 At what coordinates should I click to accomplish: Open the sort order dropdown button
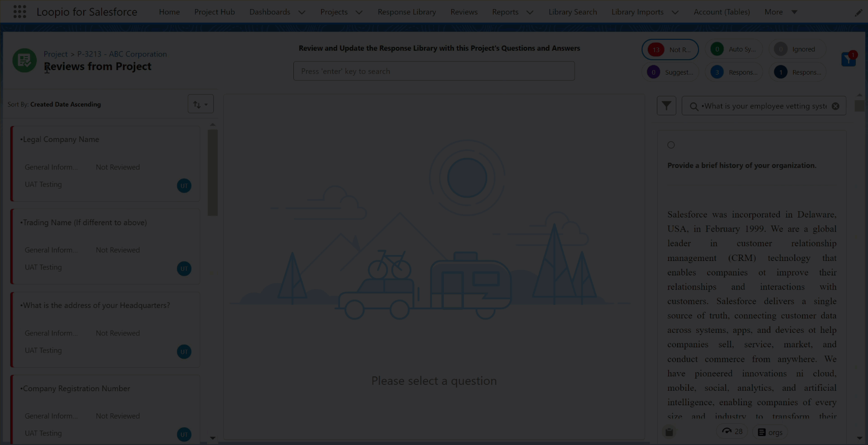pyautogui.click(x=200, y=104)
